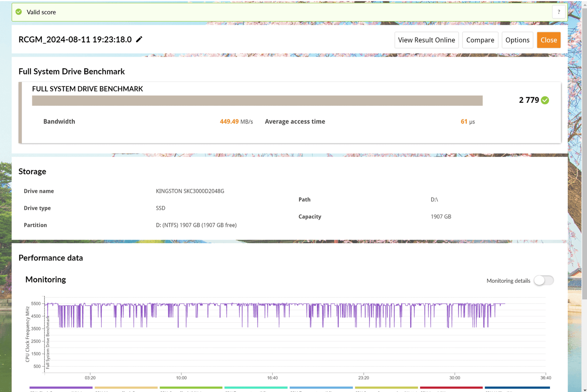Image resolution: width=587 pixels, height=392 pixels.
Task: Click the Full System Drive Benchmark score bar
Action: [x=257, y=100]
